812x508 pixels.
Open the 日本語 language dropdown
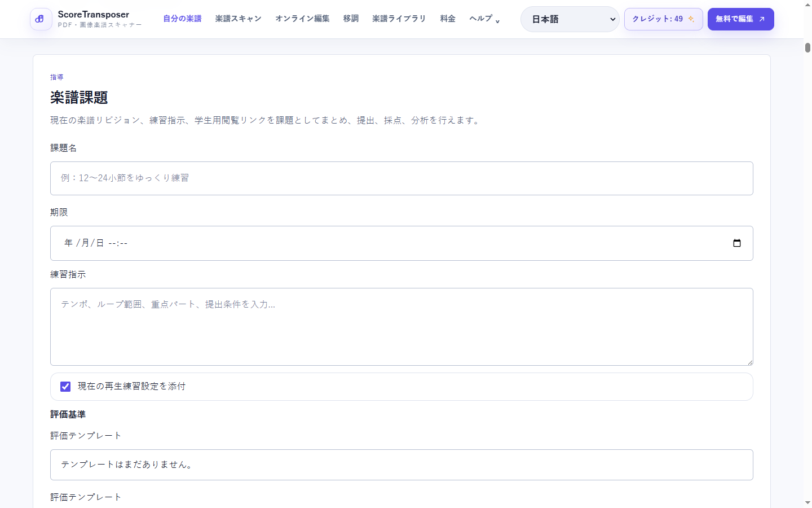click(x=570, y=19)
